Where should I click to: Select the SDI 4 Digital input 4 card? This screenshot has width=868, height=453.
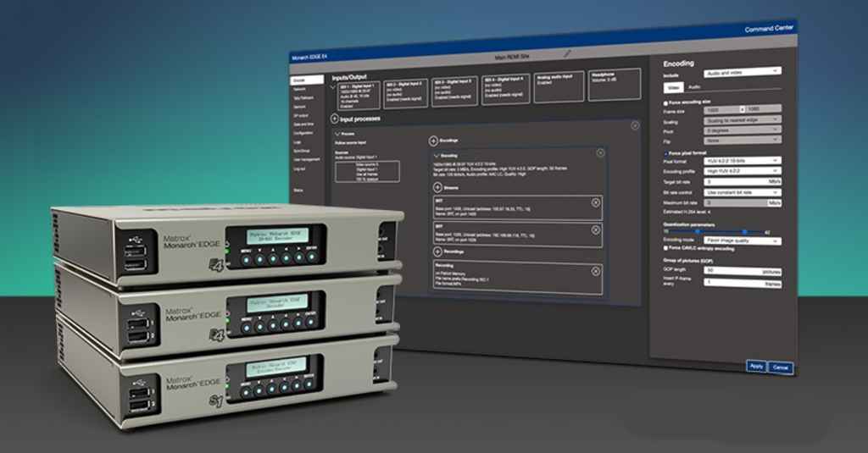click(x=505, y=89)
